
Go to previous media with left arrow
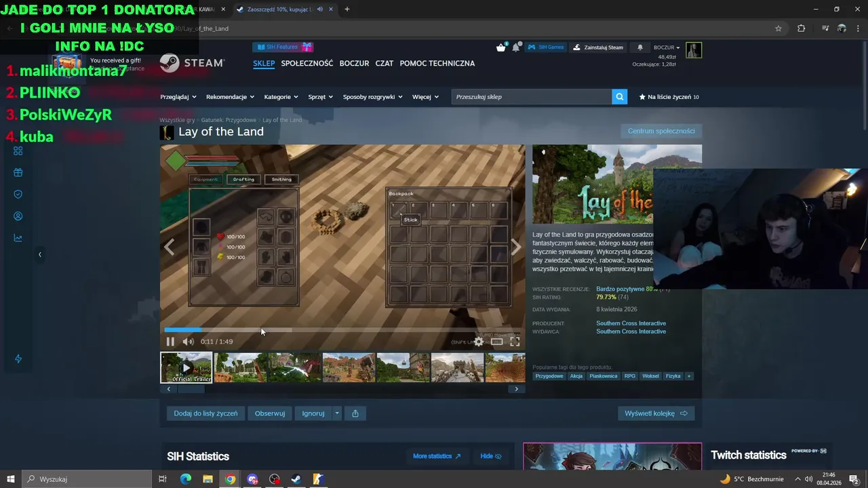(x=170, y=247)
